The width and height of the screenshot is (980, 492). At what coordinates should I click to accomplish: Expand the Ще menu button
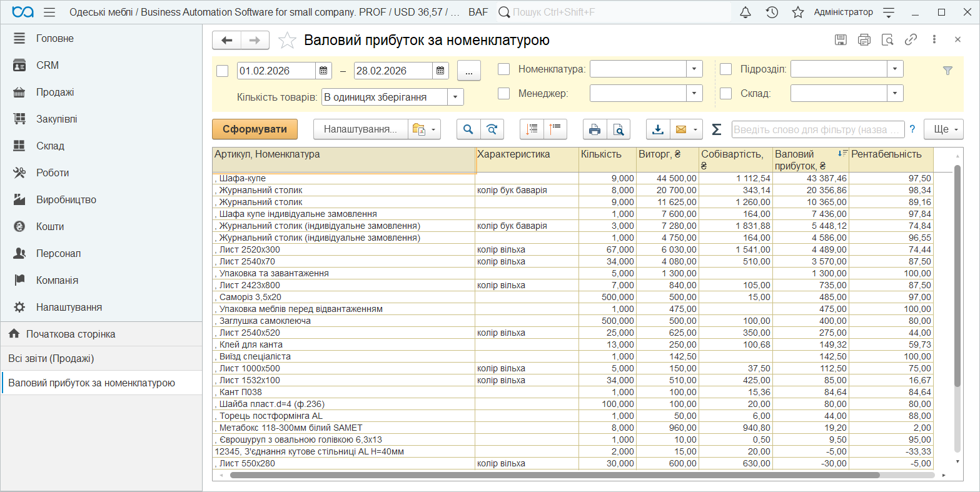[944, 129]
